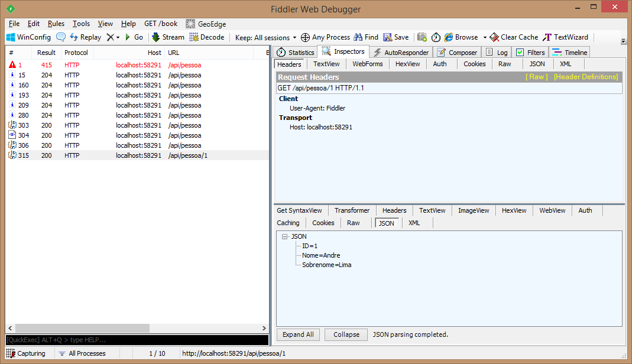Click the session list horizontal scrollbar thumb
632x364 pixels.
82,328
